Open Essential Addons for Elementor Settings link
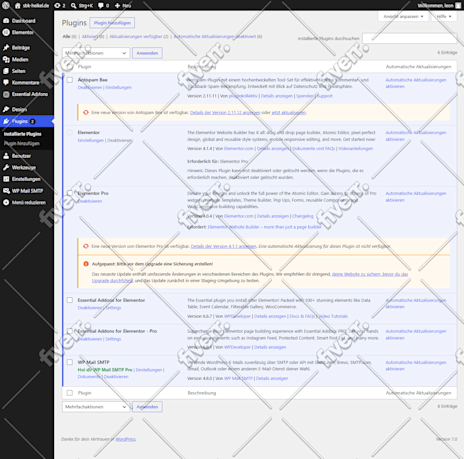The width and height of the screenshot is (464, 459). [113, 308]
